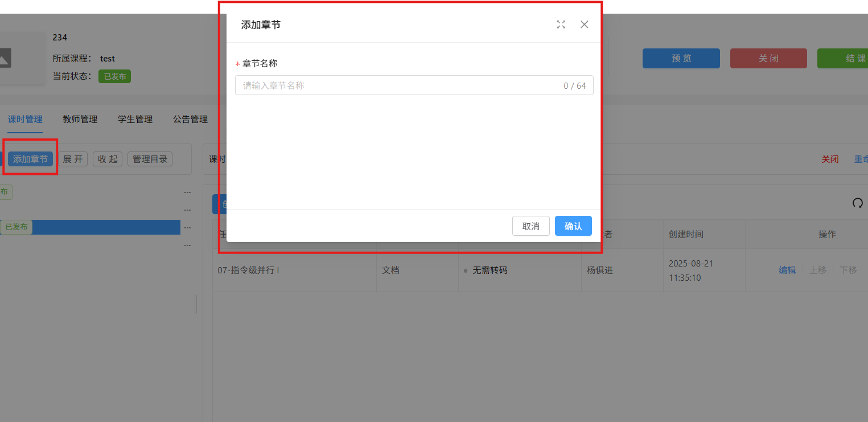868x422 pixels.
Task: Collapse all chapters with 收起 button
Action: [x=108, y=159]
